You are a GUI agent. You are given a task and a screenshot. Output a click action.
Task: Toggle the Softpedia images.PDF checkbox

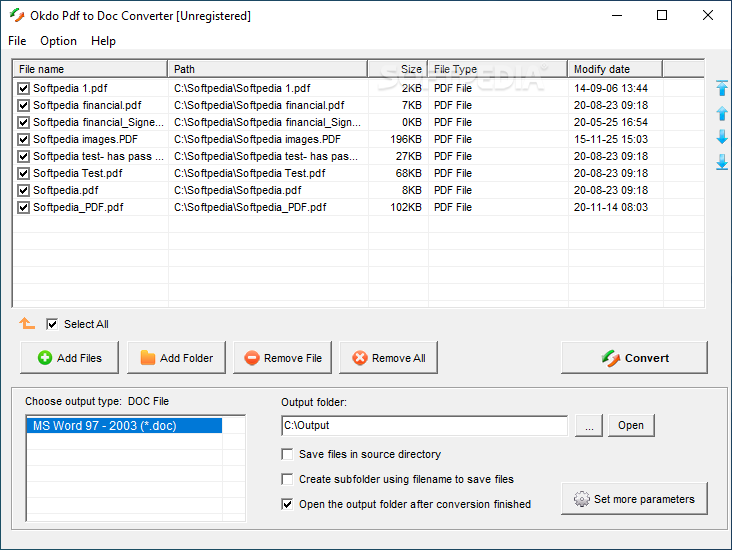tap(23, 139)
